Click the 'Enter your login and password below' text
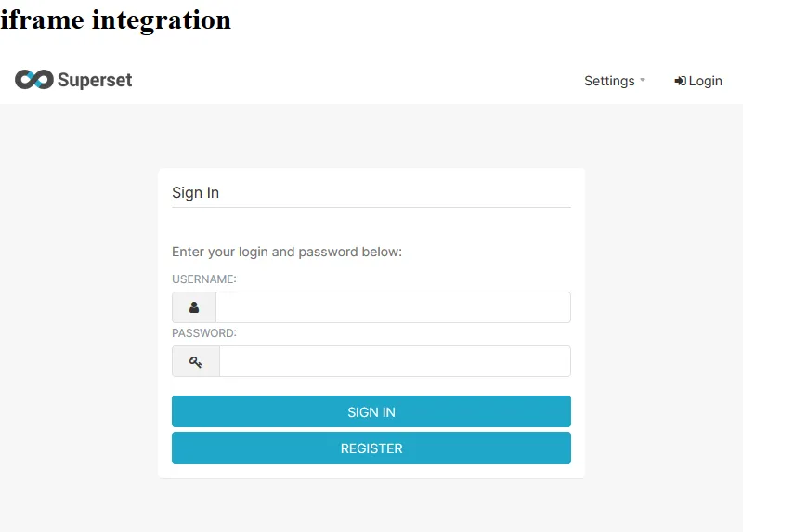 pos(287,252)
